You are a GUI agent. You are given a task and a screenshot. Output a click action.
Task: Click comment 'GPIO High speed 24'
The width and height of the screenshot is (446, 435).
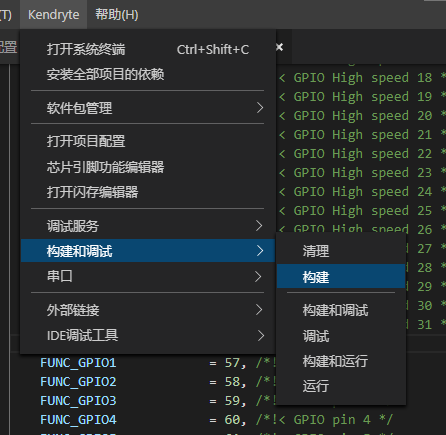pos(363,192)
